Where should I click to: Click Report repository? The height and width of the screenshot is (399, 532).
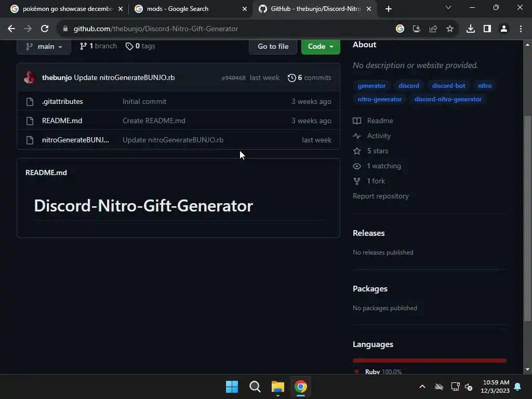point(381,196)
